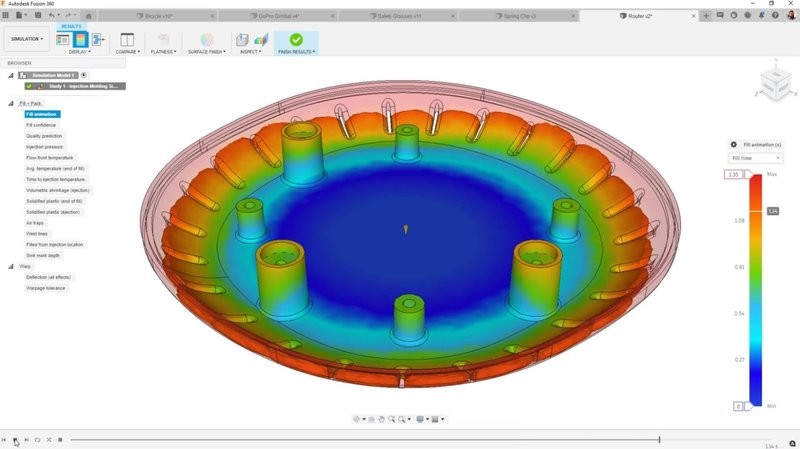Click the ViewCube navigation cube
The width and height of the screenshot is (800, 449).
(773, 83)
